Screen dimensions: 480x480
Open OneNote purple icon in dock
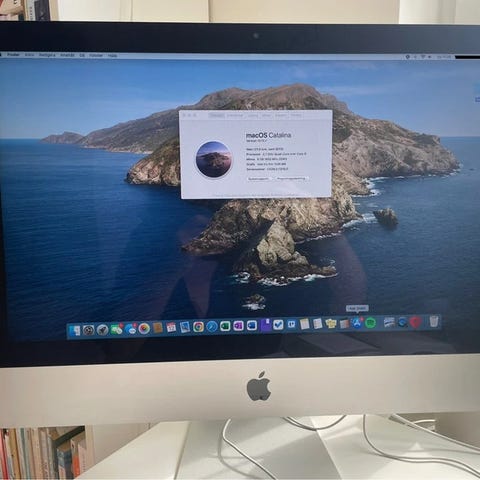pos(238,326)
